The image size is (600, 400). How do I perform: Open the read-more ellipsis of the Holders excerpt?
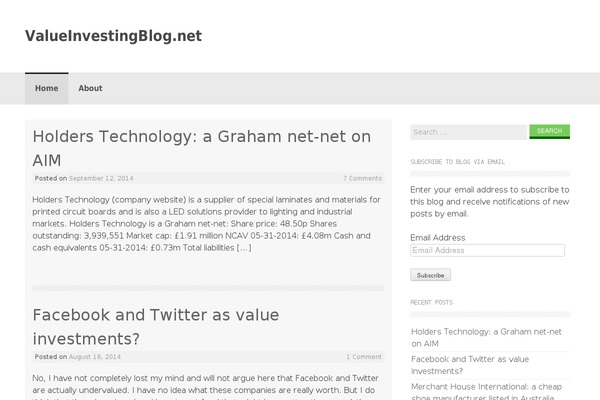coord(244,248)
